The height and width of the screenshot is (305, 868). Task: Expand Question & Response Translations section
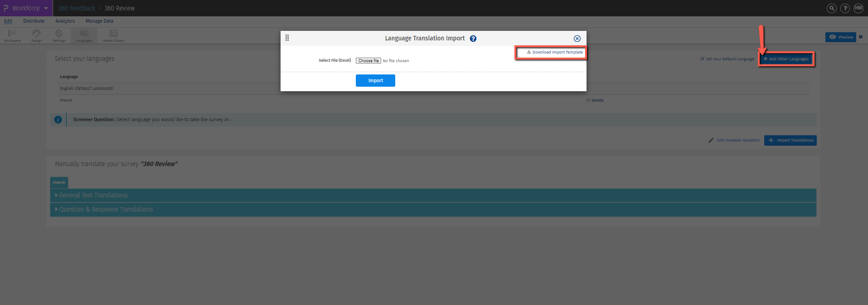(x=433, y=209)
